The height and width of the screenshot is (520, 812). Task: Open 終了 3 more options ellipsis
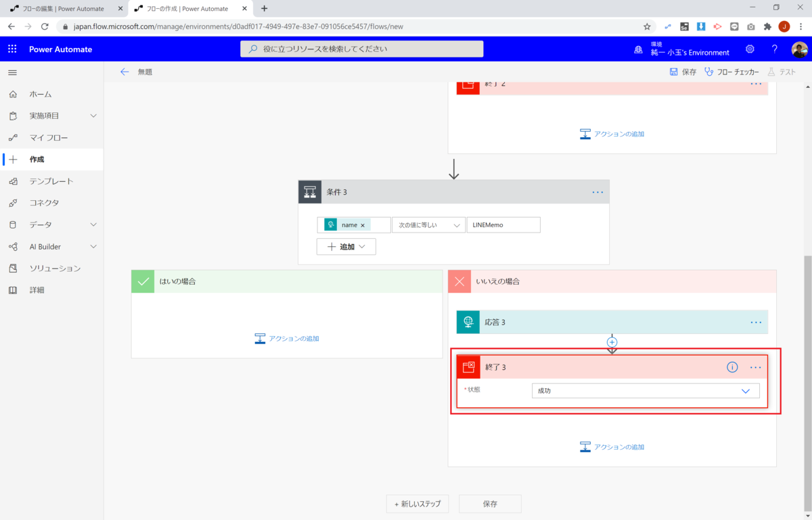(756, 367)
